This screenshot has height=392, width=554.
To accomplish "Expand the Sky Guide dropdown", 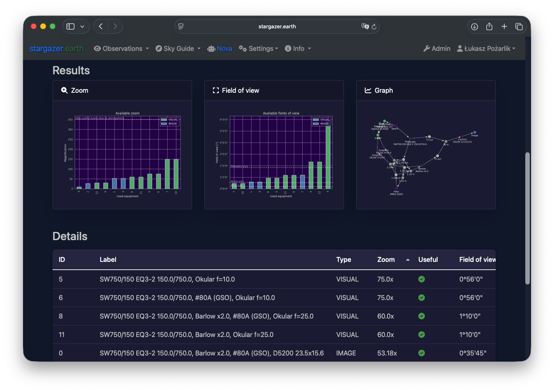I will pos(178,48).
